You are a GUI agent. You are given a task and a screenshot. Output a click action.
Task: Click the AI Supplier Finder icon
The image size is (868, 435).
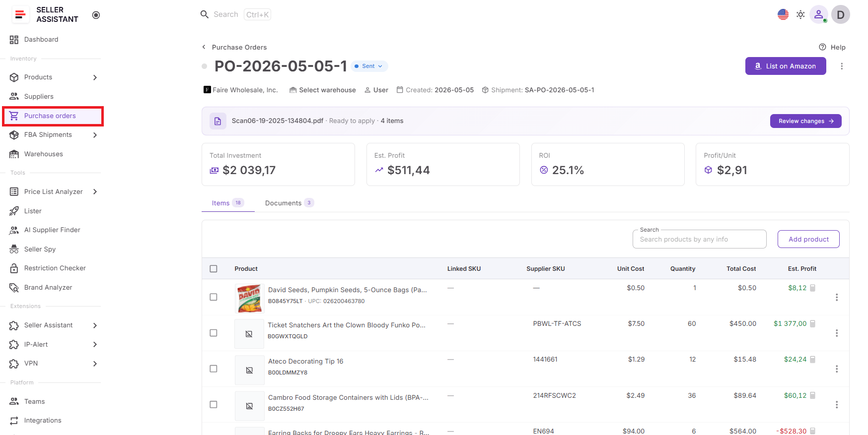point(14,230)
